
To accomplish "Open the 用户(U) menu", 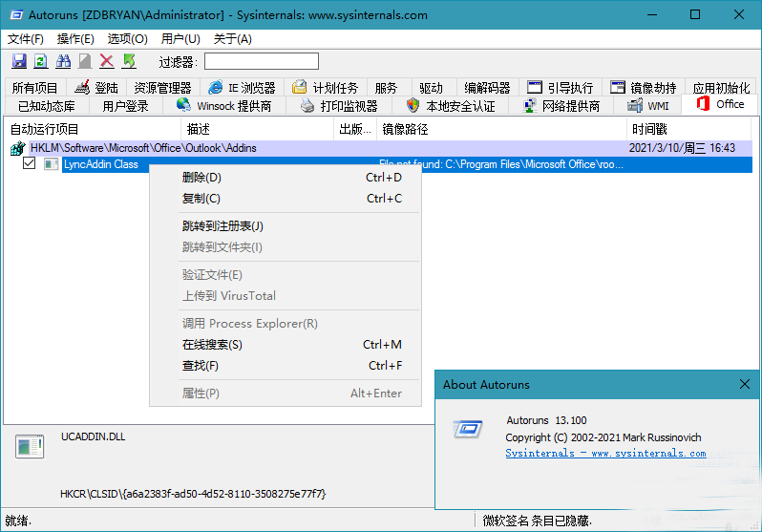I will [x=180, y=39].
